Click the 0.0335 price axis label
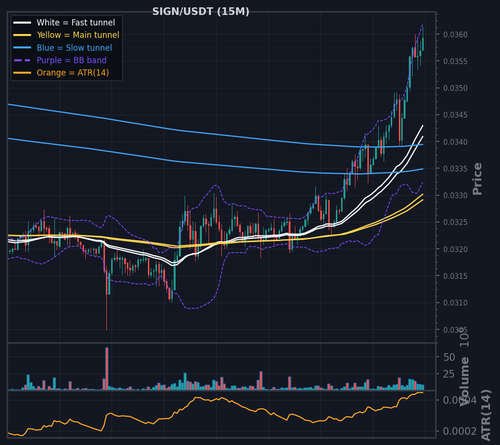Screen dimensions: 500x445 pos(455,169)
